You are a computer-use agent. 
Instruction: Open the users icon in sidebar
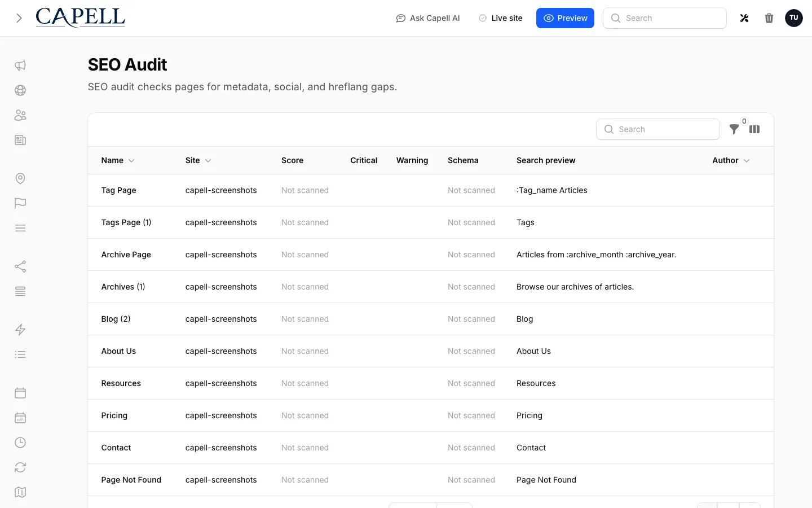tap(20, 115)
